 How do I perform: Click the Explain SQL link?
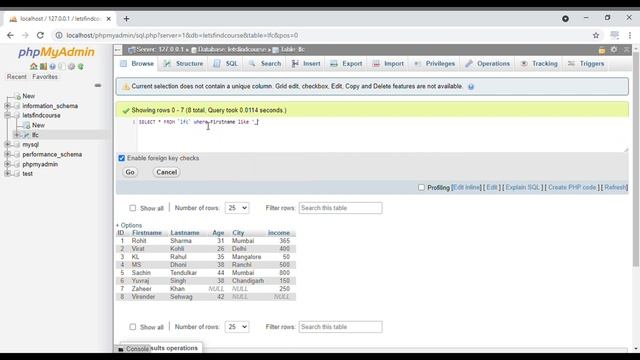(523, 187)
